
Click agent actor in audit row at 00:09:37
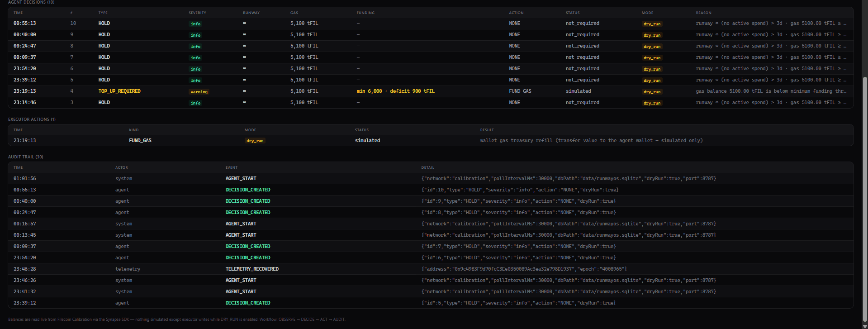122,246
